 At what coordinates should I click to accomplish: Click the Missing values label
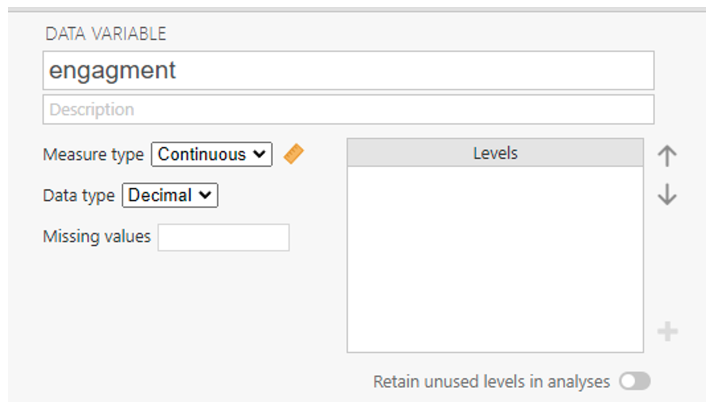97,237
